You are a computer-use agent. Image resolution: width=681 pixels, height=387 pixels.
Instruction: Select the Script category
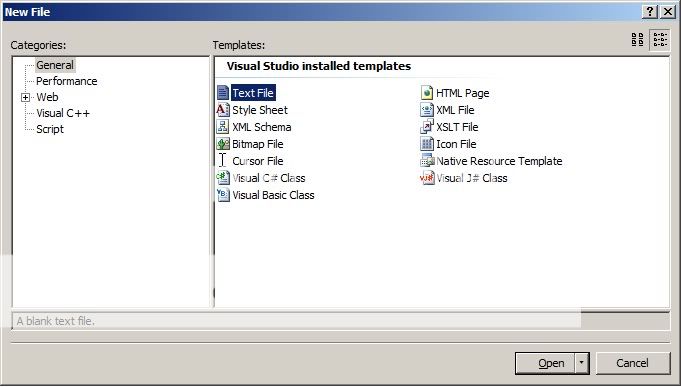point(50,129)
